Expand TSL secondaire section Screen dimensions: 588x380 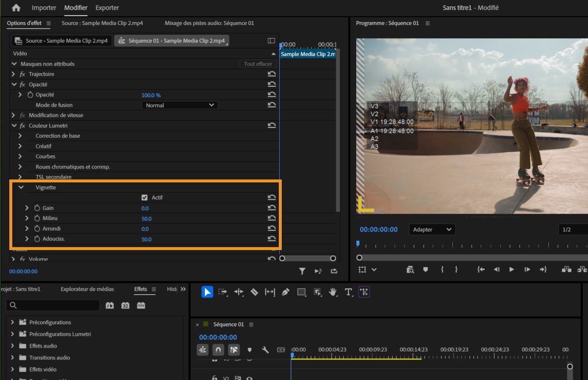click(21, 177)
